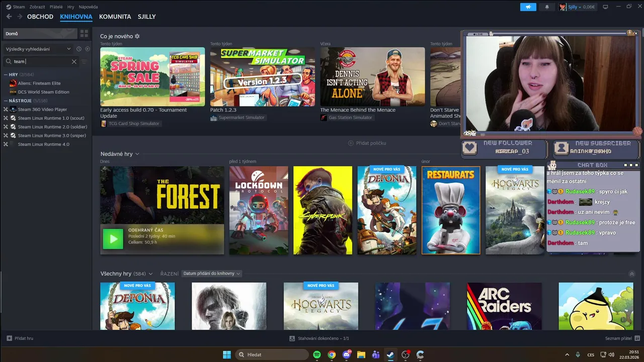
Task: Go back using the left arrow
Action: pyautogui.click(x=9, y=17)
